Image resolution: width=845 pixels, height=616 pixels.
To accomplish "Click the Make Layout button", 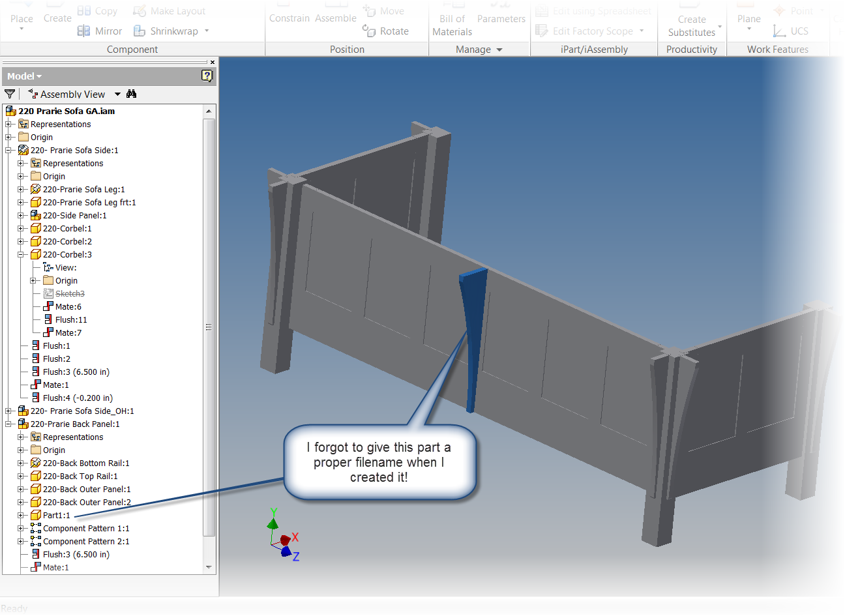I will point(169,11).
